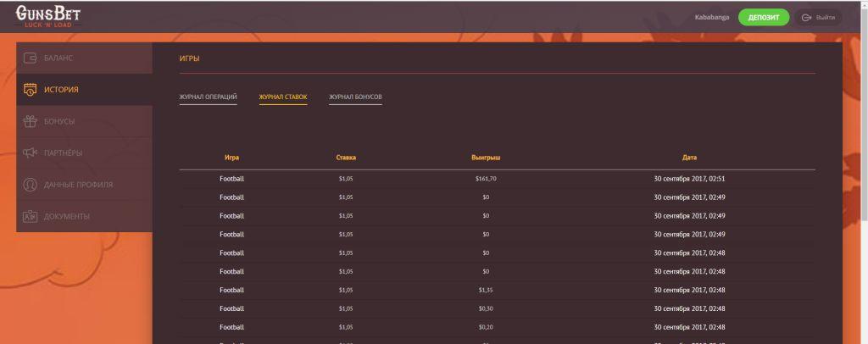Go to the Бонусы sidebar item
The image size is (868, 344).
[59, 121]
